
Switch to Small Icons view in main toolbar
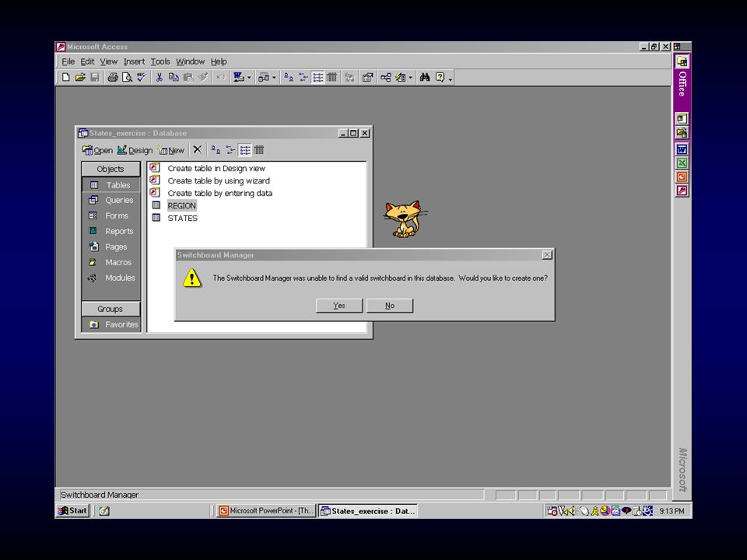[303, 77]
